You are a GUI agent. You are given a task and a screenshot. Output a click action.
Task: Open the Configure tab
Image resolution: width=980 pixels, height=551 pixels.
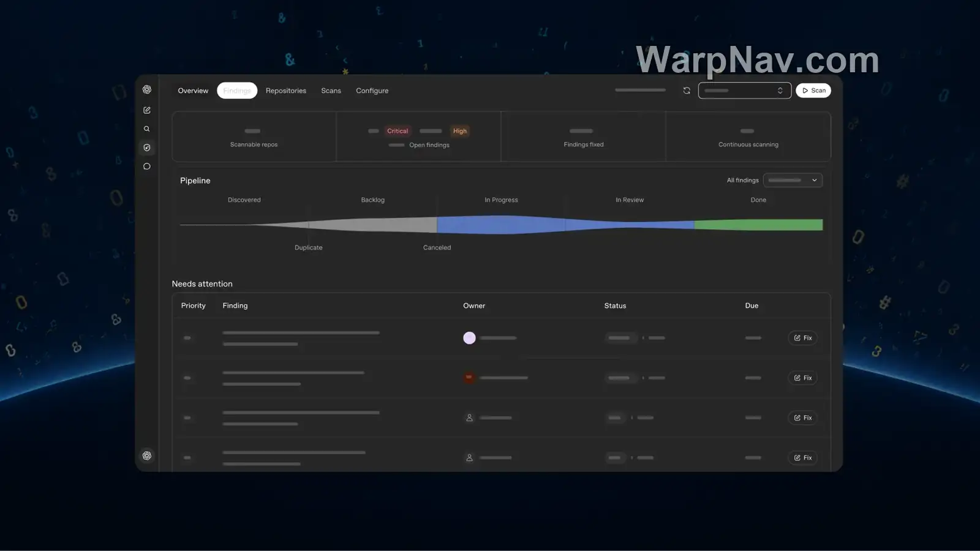(x=372, y=91)
